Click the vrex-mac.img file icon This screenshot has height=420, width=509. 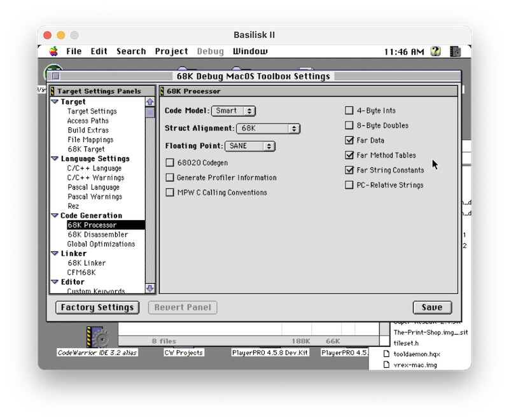coord(386,365)
